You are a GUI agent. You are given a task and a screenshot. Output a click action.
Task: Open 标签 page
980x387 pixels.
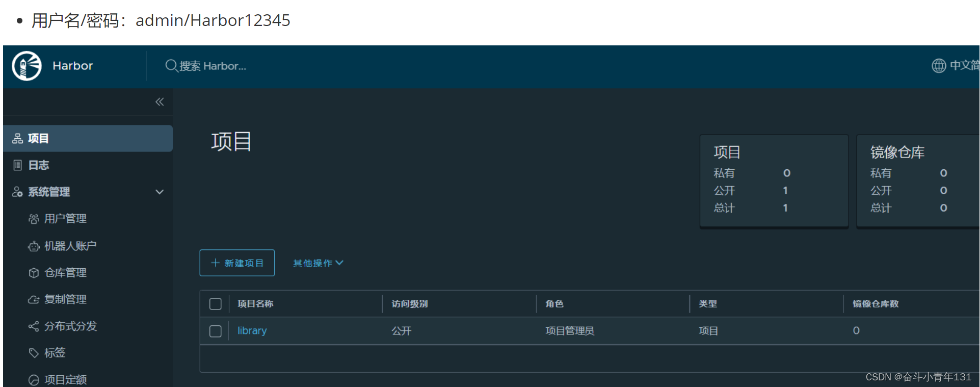pyautogui.click(x=55, y=353)
